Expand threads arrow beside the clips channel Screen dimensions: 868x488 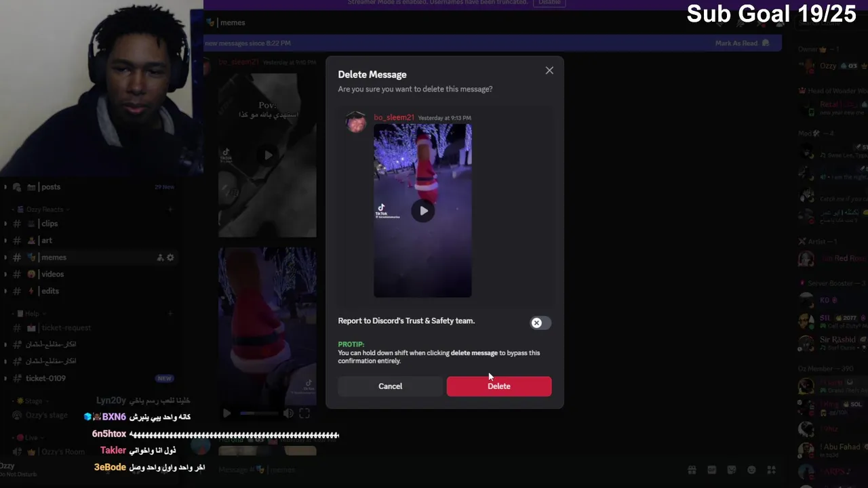click(x=5, y=224)
